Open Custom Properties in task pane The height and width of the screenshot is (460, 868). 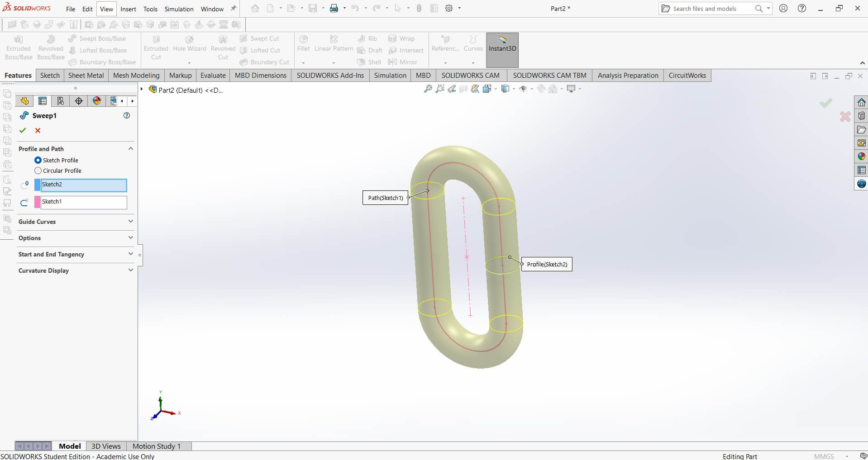861,170
